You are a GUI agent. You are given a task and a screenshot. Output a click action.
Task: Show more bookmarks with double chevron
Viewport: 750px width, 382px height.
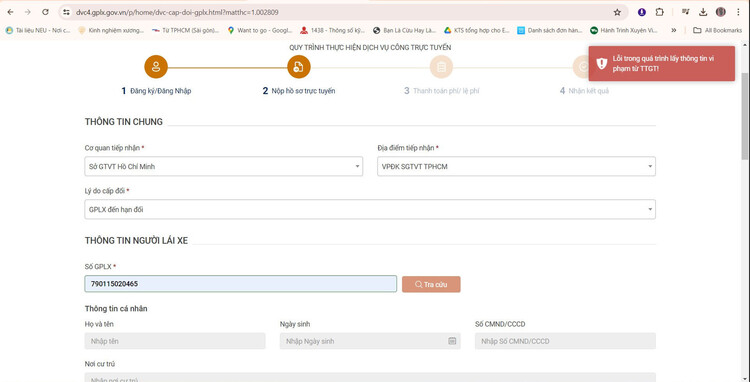673,30
